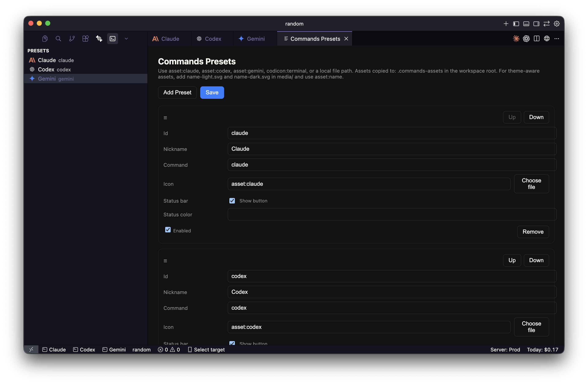
Task: Click the OpenAI logo icon near the tabs
Action: (x=527, y=39)
